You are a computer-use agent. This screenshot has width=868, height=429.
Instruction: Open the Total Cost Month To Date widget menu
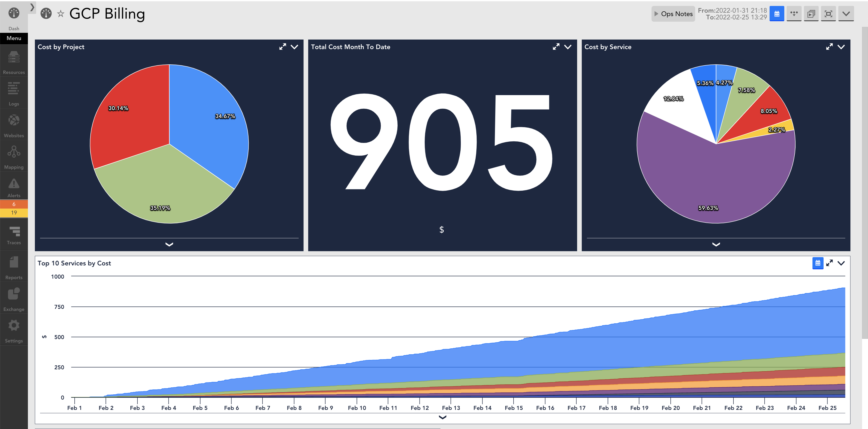(568, 47)
